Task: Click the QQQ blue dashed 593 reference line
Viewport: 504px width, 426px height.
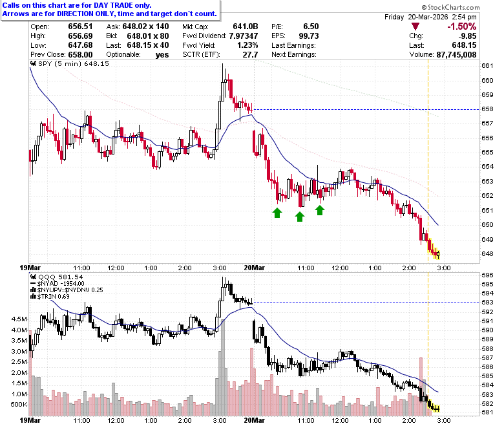Action: [366, 303]
